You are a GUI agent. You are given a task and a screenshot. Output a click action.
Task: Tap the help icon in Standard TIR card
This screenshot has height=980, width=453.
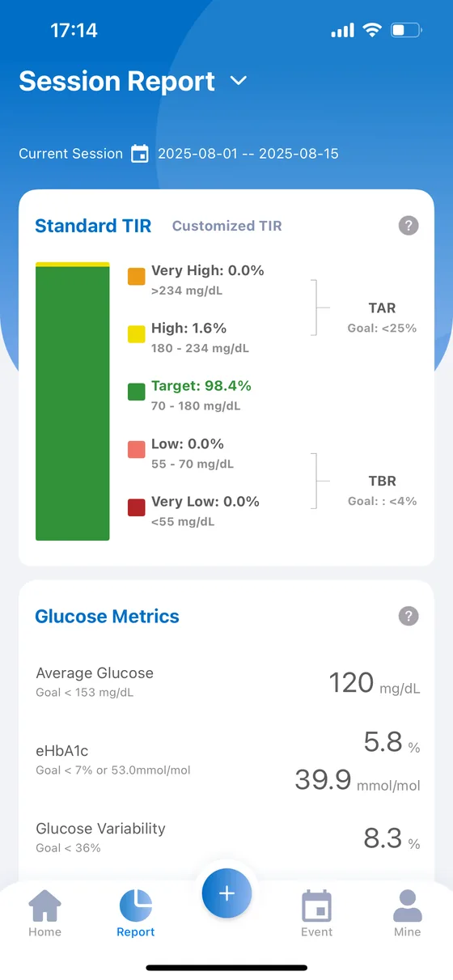pos(409,226)
